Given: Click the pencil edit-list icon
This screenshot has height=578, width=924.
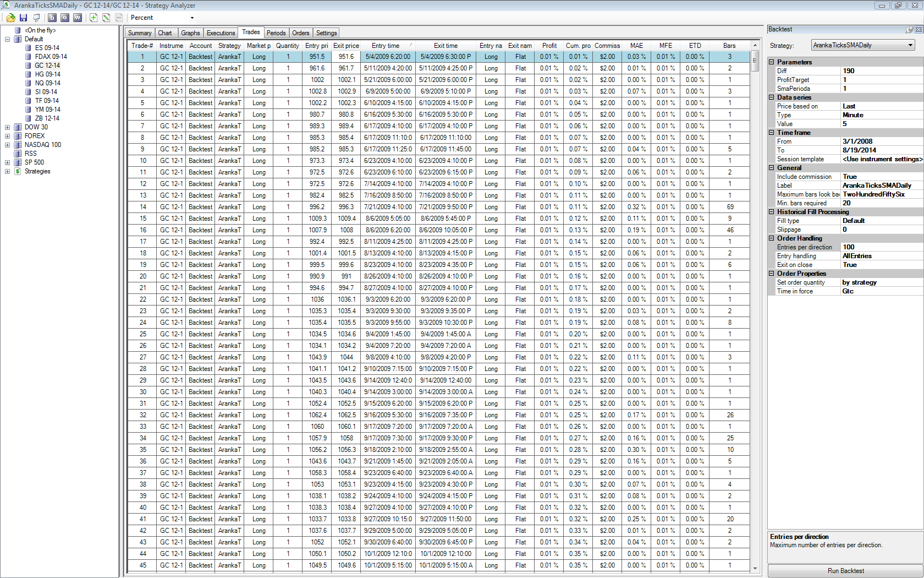Looking at the screenshot, I should pos(106,18).
